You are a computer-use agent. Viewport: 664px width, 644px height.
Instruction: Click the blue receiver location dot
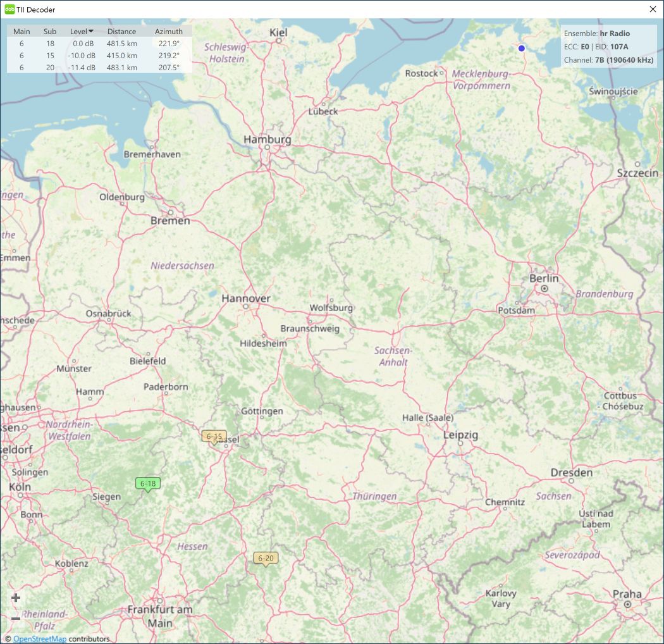coord(522,48)
